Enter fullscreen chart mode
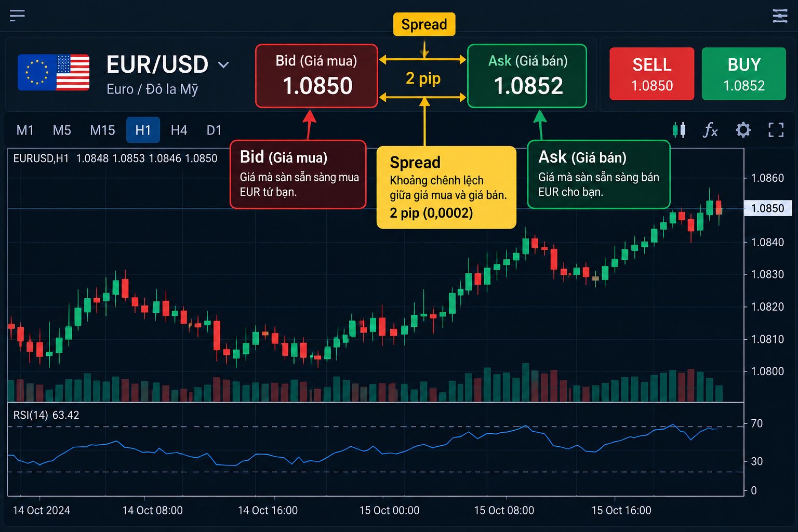Viewport: 798px width, 532px height. pos(776,130)
